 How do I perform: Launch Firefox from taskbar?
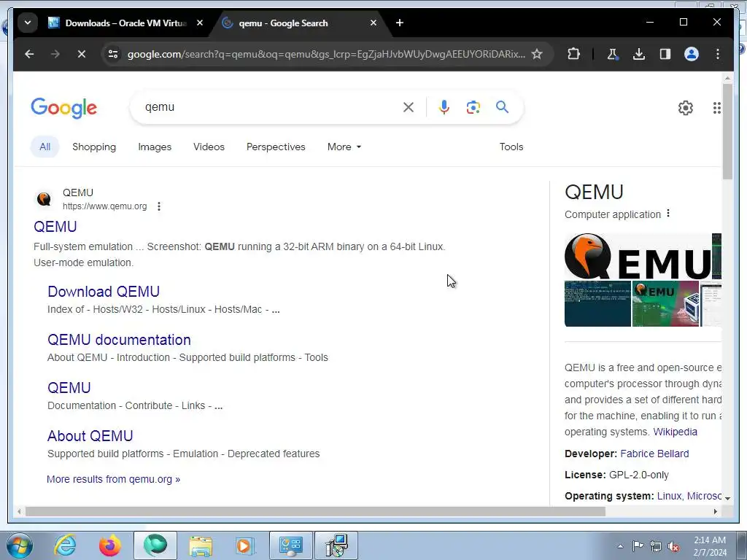(x=110, y=545)
